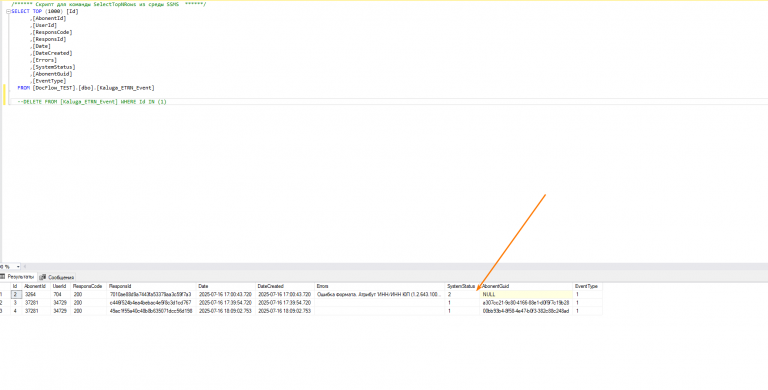The height and width of the screenshot is (390, 768).
Task: Click [UserId] in the query text
Action: tap(45, 25)
